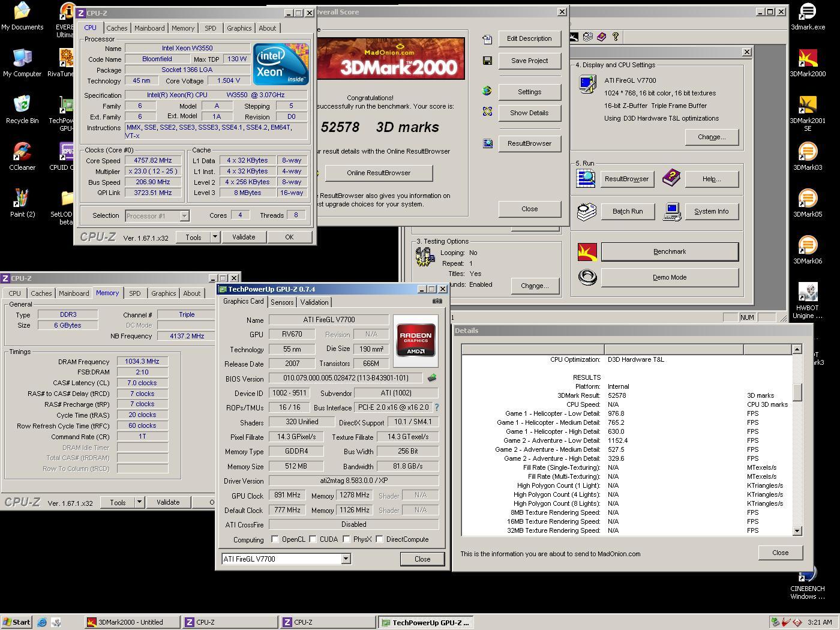This screenshot has height=630, width=840.
Task: Open About tab in CPU-Z Memory window
Action: (x=192, y=293)
